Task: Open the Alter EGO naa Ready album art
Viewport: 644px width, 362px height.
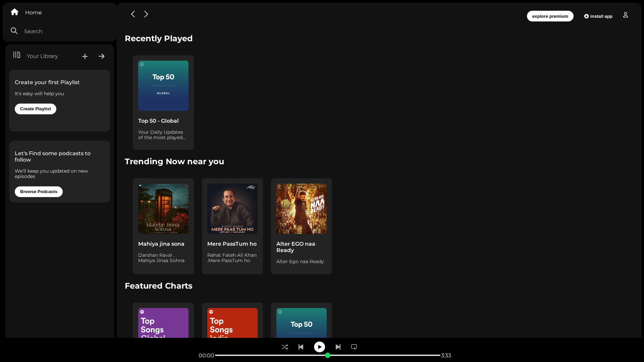Action: click(x=302, y=209)
